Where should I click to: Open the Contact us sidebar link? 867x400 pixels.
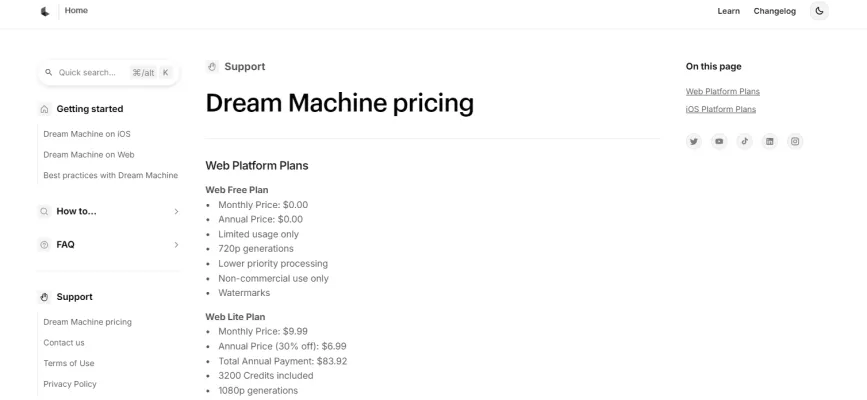click(x=64, y=342)
